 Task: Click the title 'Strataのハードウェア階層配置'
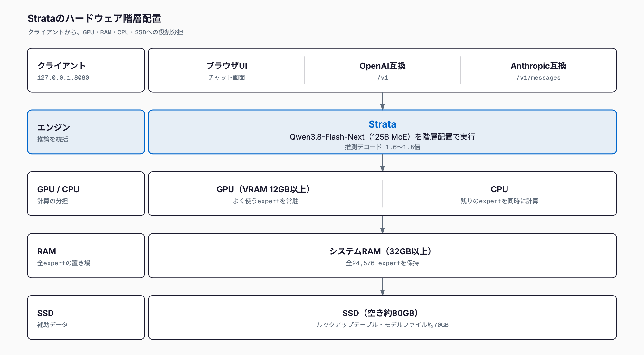point(94,18)
